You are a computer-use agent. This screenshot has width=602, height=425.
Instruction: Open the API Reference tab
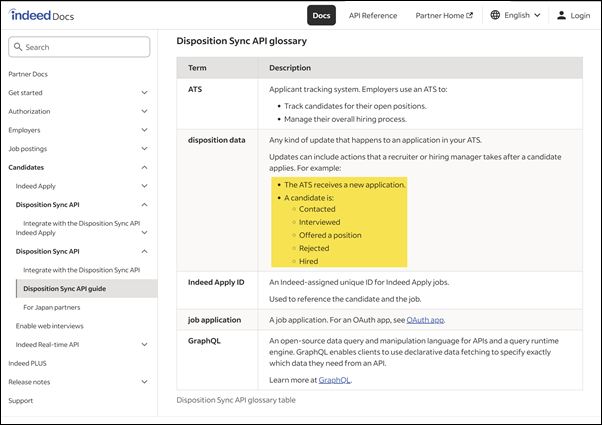pos(373,16)
